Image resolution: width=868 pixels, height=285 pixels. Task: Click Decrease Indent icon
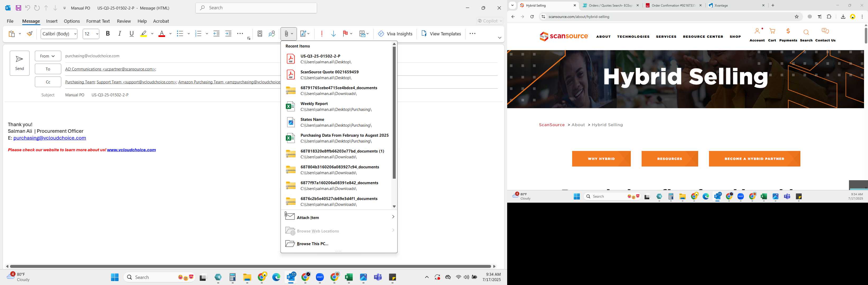coord(217,34)
